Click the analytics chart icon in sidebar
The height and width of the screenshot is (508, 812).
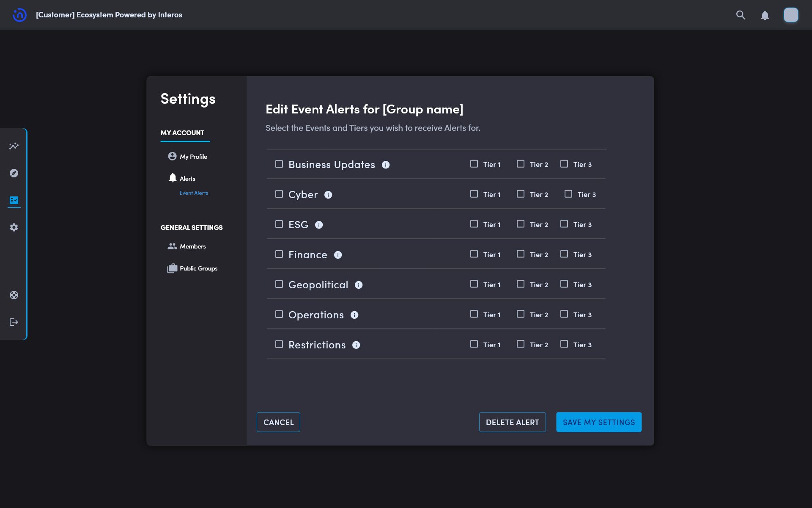[14, 146]
